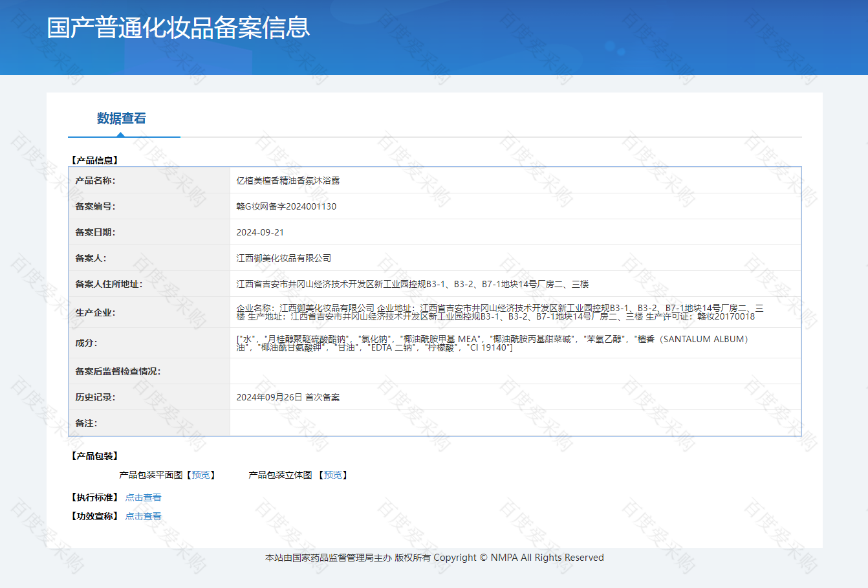868x588 pixels.
Task: Click the filing date 2024-09-21
Action: [x=260, y=232]
